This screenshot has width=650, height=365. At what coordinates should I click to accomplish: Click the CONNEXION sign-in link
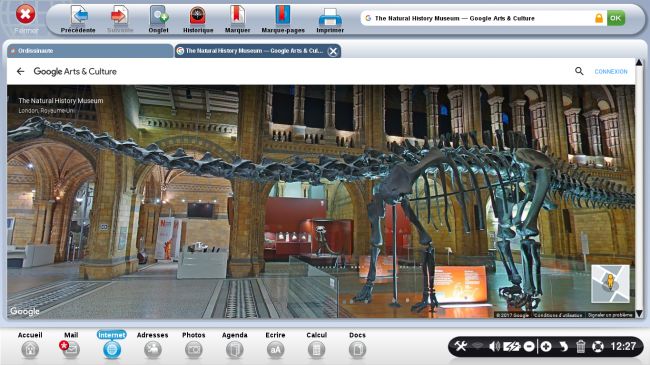tap(611, 71)
